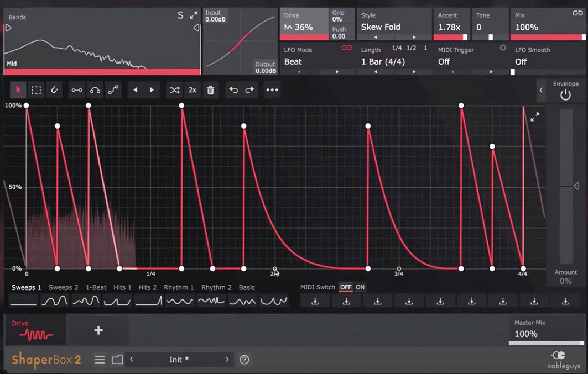The width and height of the screenshot is (588, 374).
Task: Shift waveform left with toolbar arrow
Action: click(136, 90)
